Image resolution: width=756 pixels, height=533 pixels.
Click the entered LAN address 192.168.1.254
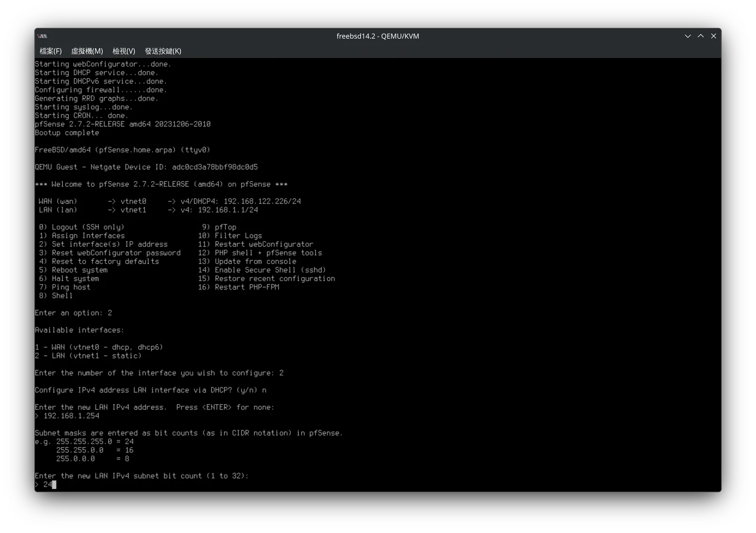[x=71, y=416]
